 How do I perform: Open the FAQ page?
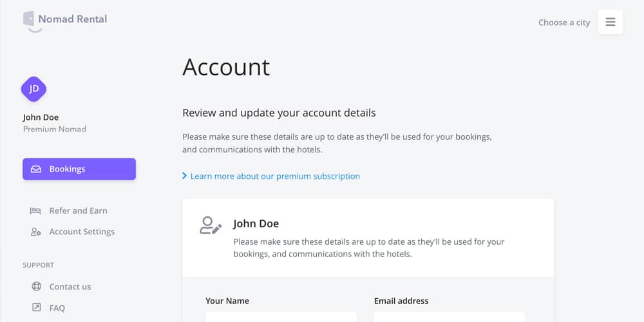point(57,308)
